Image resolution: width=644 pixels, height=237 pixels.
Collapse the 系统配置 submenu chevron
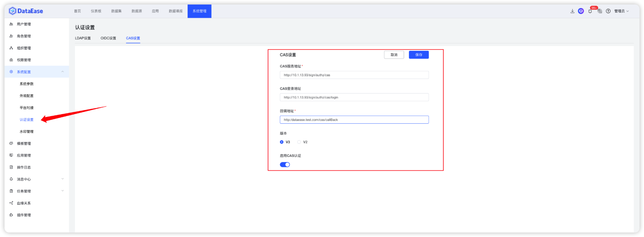coord(62,72)
